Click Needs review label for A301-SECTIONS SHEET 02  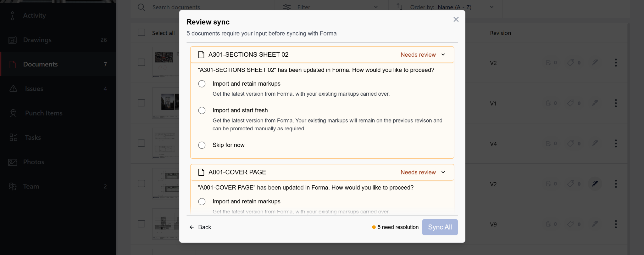[x=418, y=55]
